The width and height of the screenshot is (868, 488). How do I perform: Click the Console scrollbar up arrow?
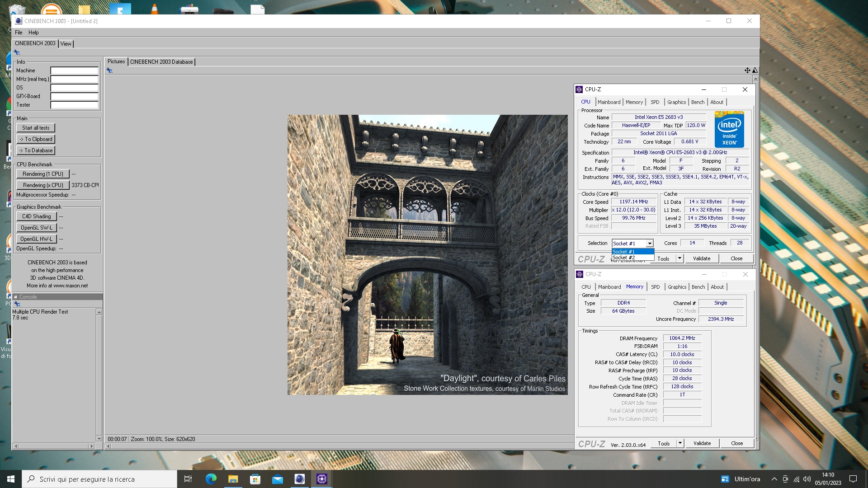click(99, 312)
